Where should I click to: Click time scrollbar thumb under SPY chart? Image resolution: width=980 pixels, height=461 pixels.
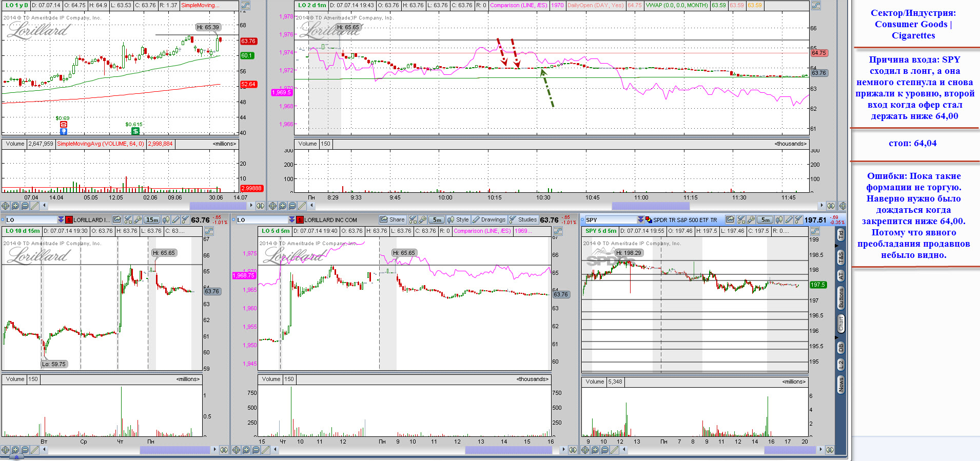click(x=790, y=450)
